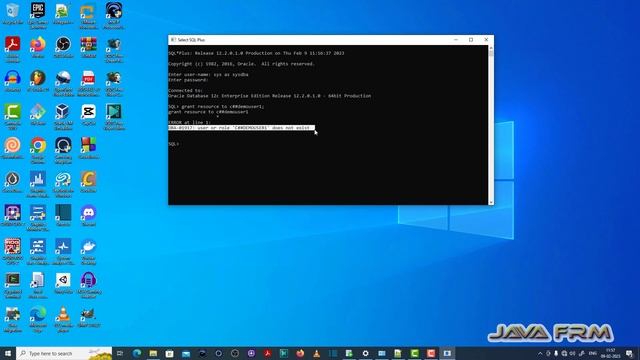Image resolution: width=640 pixels, height=360 pixels.
Task: Minimize the SQL Plus window
Action: (456, 40)
